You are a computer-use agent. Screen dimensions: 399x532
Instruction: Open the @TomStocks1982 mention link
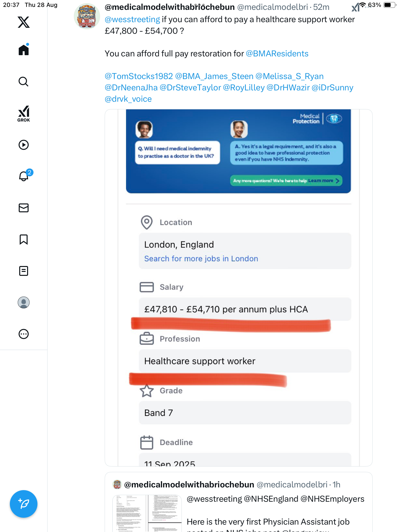pos(139,76)
